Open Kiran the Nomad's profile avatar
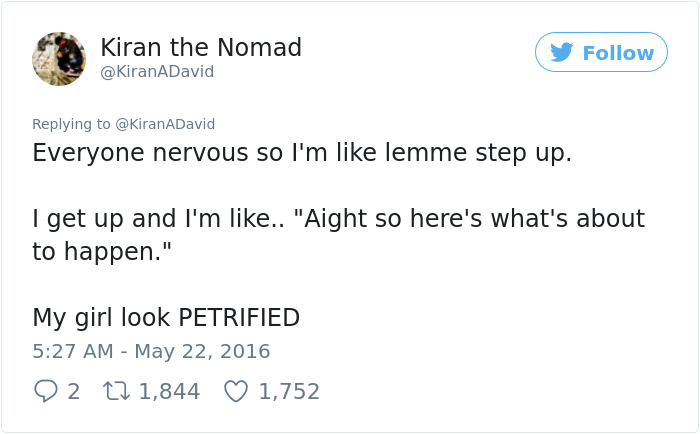700x434 pixels. 59,58
